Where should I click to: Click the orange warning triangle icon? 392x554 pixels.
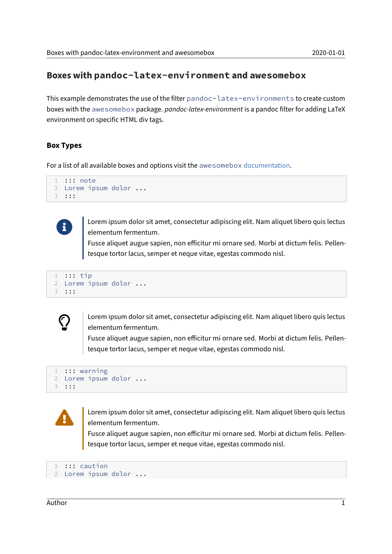(x=64, y=418)
